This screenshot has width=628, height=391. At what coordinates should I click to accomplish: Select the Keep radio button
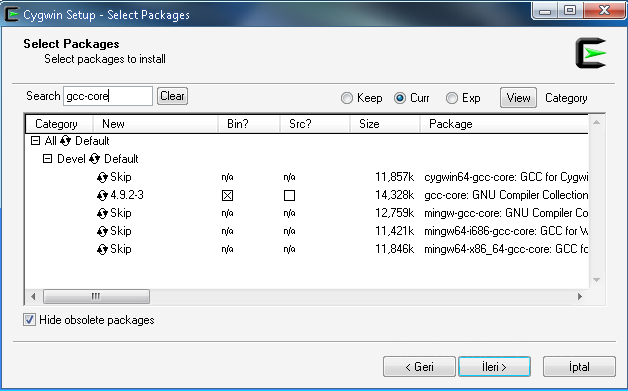(x=346, y=98)
